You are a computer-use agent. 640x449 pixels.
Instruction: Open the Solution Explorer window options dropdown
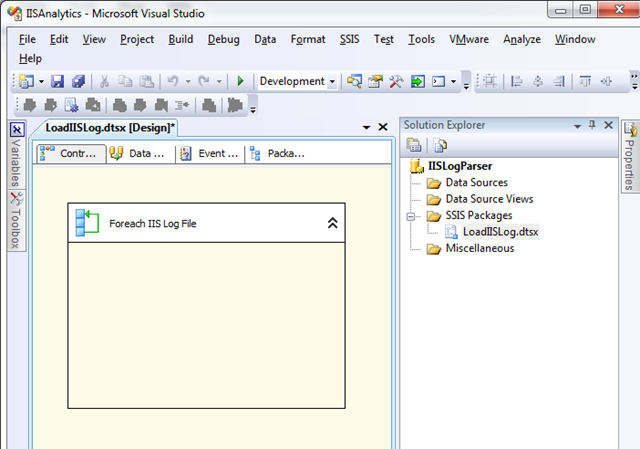coord(577,126)
